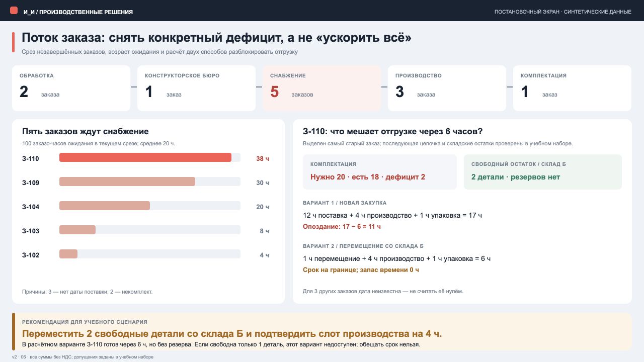The image size is (644, 362).
Task: Select the ОБРАБОТКА stage card
Action: [x=71, y=88]
